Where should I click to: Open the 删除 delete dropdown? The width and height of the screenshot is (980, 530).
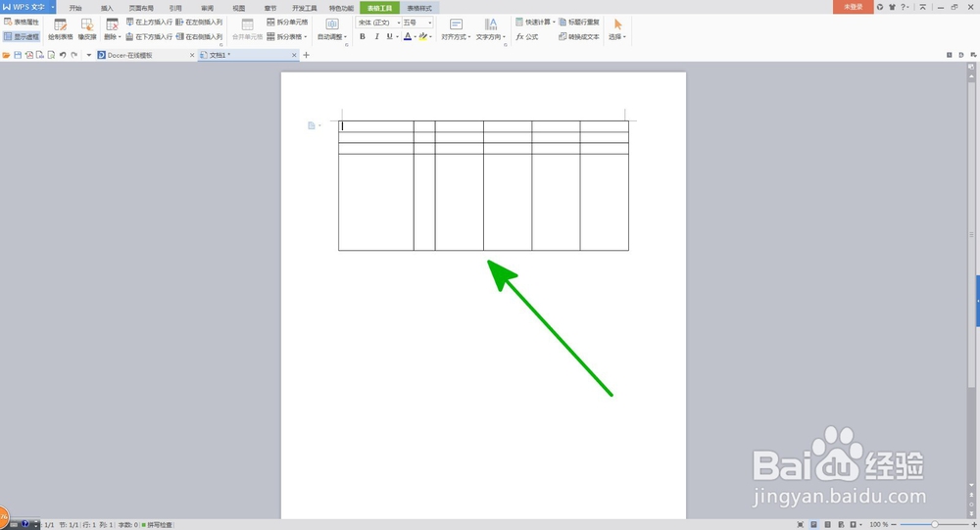click(112, 29)
